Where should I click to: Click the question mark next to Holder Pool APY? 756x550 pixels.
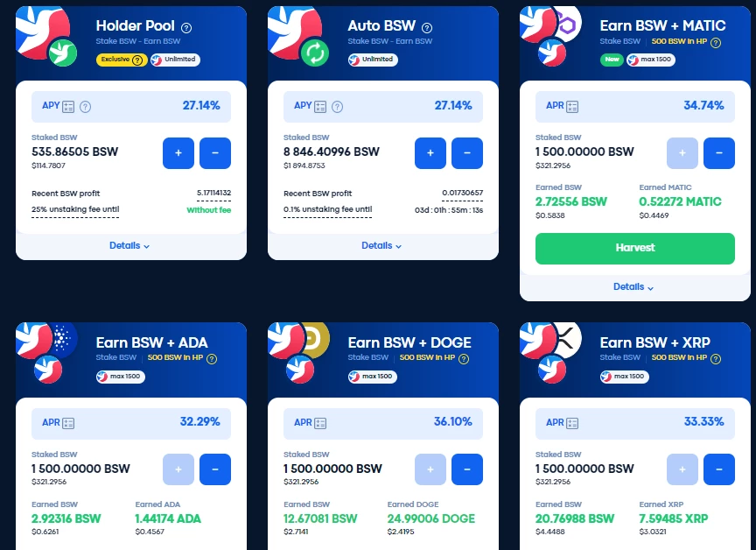(86, 107)
